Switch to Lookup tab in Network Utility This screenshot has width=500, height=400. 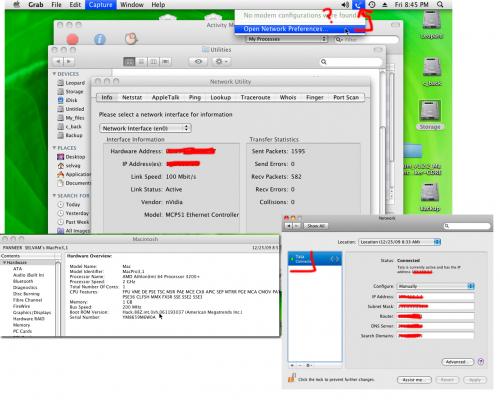(221, 97)
